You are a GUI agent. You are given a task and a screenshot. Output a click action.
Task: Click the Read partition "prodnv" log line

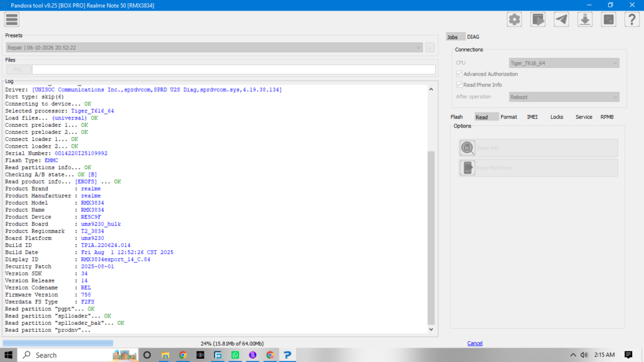pyautogui.click(x=48, y=330)
